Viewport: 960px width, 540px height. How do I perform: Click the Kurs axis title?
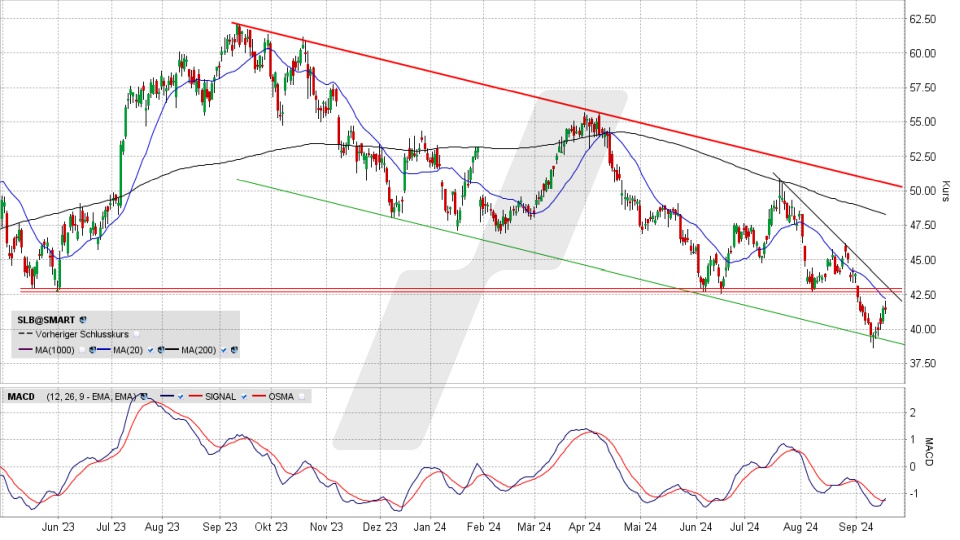(946, 191)
